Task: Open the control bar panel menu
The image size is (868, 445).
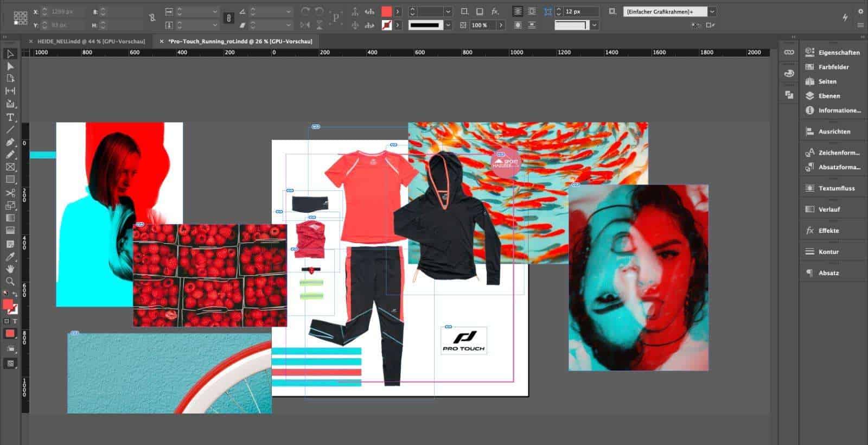Action: coord(860,25)
